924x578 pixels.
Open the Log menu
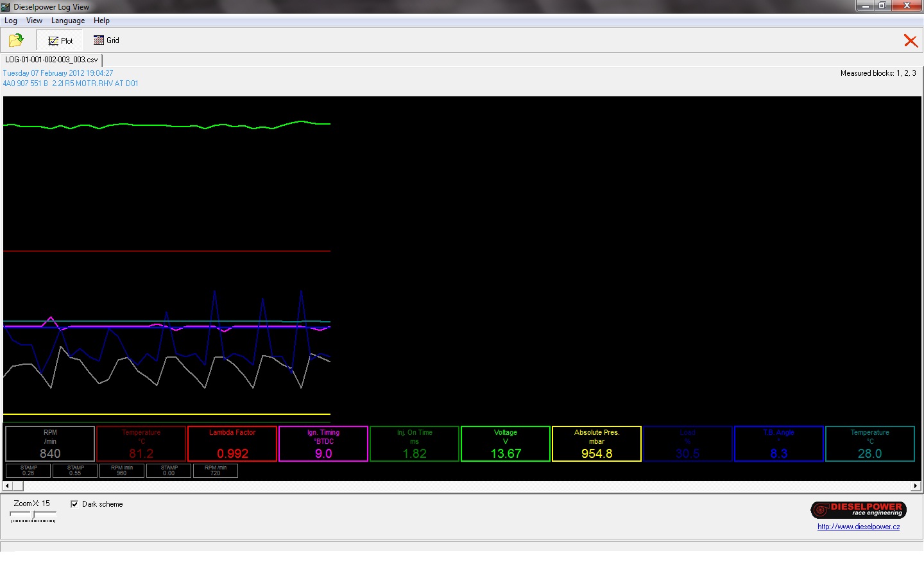[11, 21]
